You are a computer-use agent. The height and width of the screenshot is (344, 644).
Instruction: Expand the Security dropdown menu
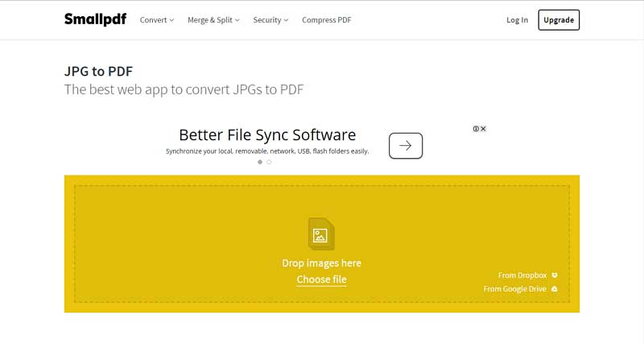(x=270, y=20)
